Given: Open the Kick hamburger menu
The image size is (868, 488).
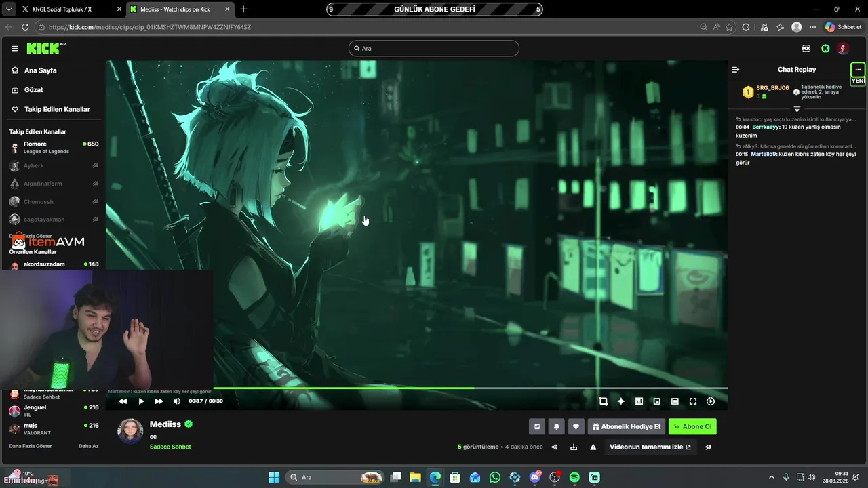Looking at the screenshot, I should click(15, 48).
